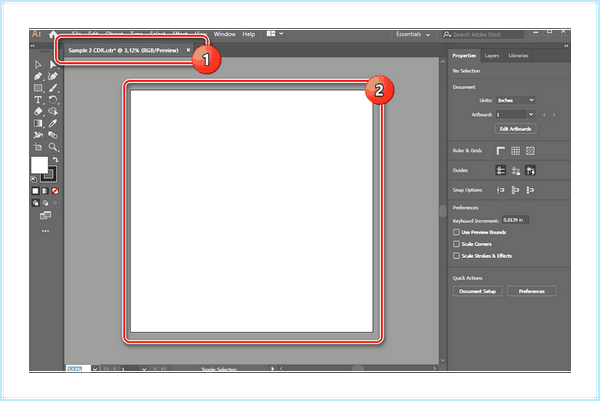Select the Blend tool
The width and height of the screenshot is (600, 401).
click(x=53, y=135)
